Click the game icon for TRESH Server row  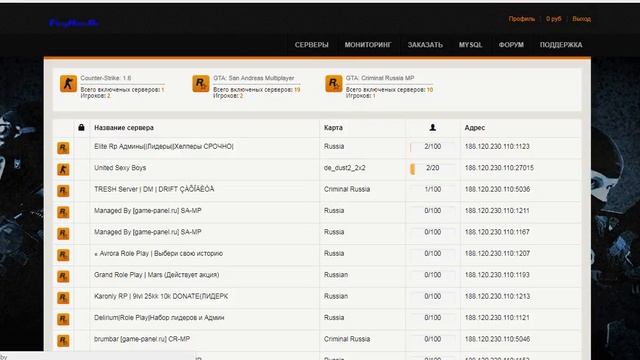coord(63,191)
